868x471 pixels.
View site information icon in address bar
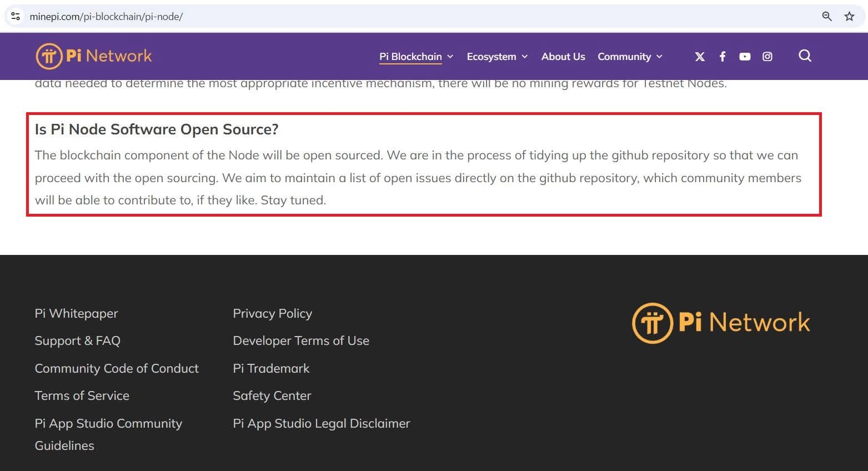tap(16, 16)
